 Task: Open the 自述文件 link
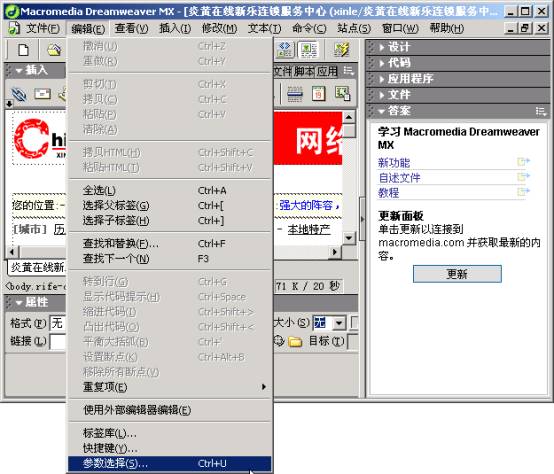click(400, 178)
